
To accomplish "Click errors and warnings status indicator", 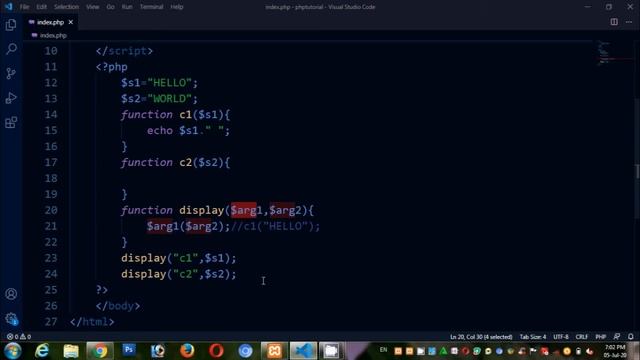I will point(19,337).
